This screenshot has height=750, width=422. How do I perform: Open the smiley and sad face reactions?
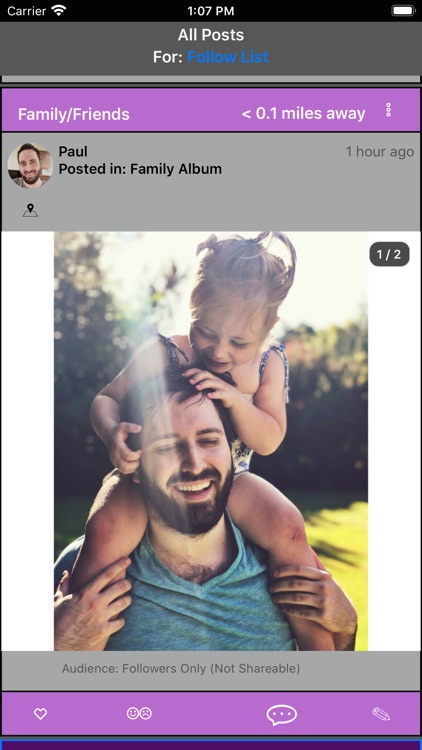139,714
